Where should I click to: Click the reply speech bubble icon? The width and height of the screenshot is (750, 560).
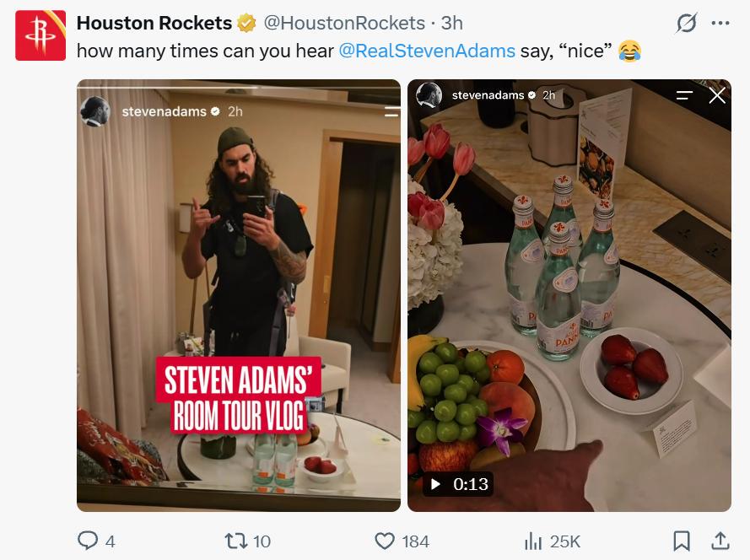[x=88, y=541]
